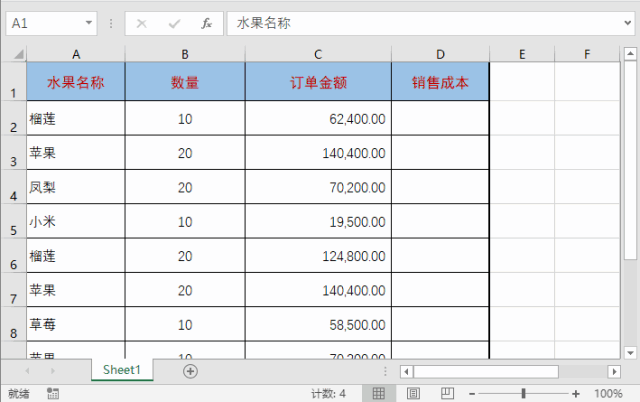Switch to Page Break Preview icon

coord(447,393)
